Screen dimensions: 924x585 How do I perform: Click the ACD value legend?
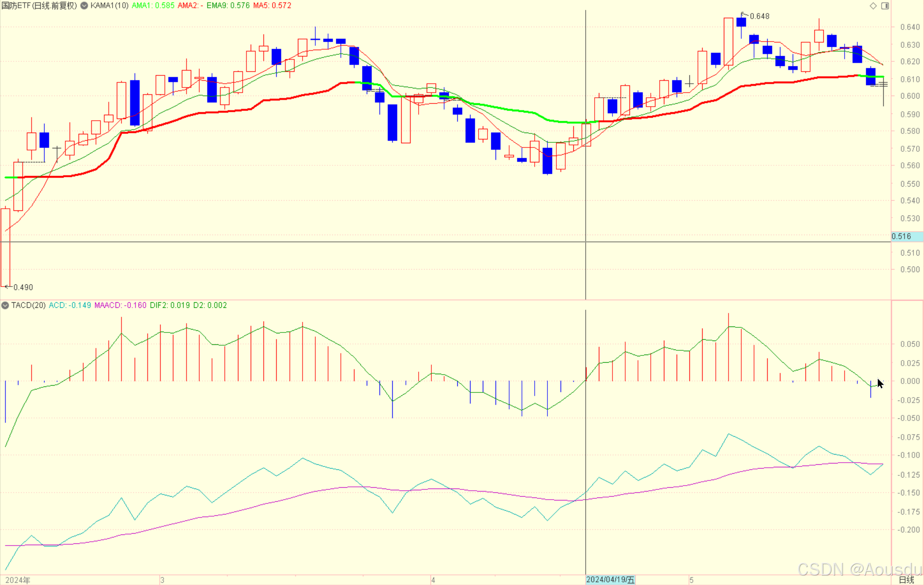pos(70,305)
